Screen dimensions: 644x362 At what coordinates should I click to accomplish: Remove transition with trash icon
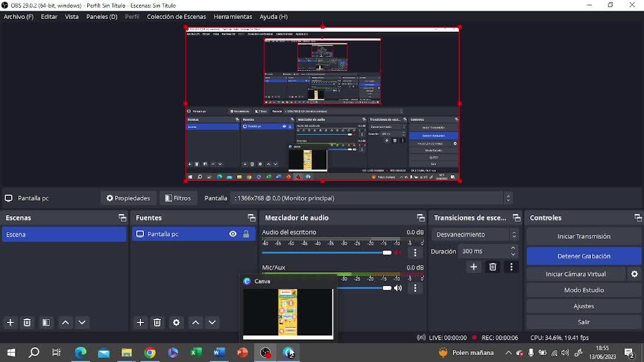492,267
